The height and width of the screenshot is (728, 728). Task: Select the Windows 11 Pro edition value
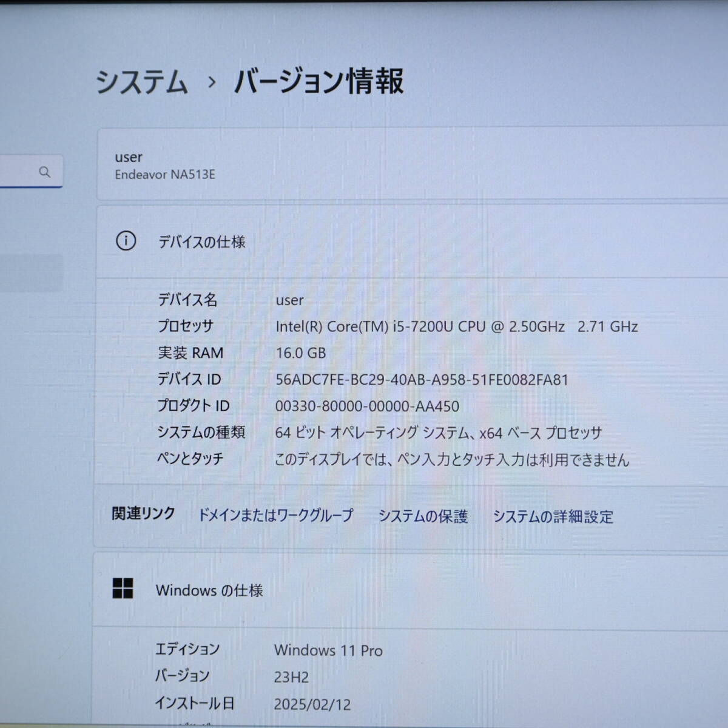pos(328,650)
